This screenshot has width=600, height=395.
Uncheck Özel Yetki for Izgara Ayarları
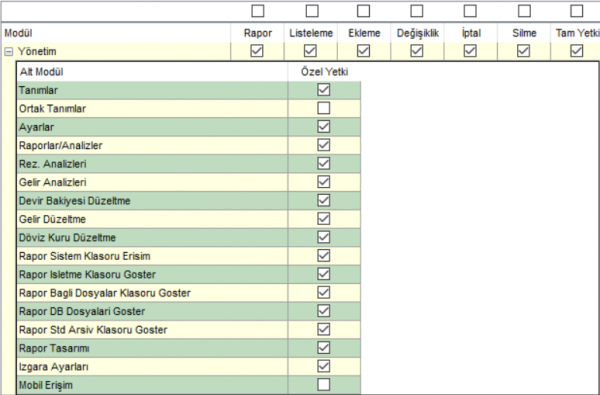point(324,366)
